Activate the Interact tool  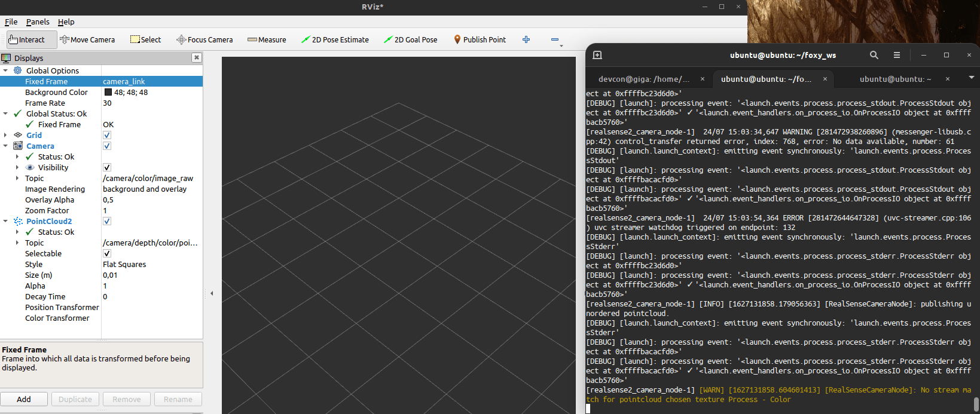[x=32, y=39]
